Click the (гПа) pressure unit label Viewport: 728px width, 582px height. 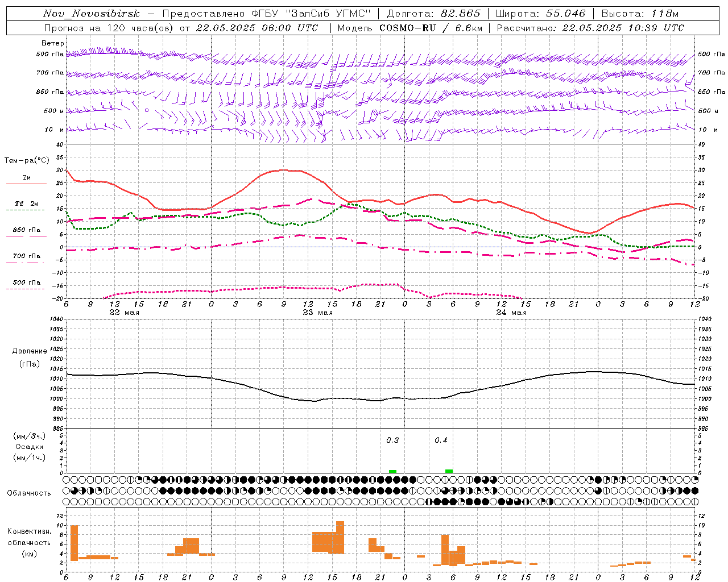tap(30, 364)
